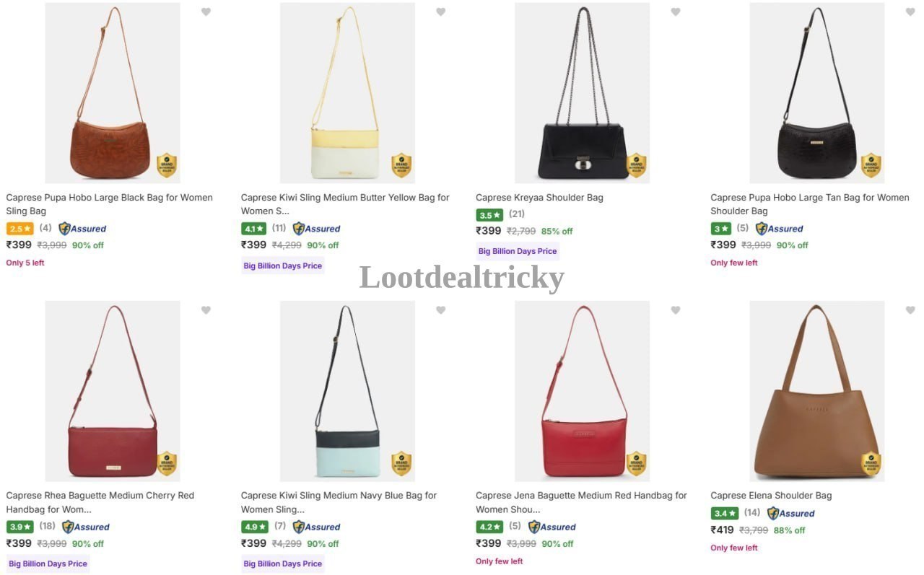
Task: Click heart icon on Kiwi Sling Navy Blue
Action: (x=440, y=310)
